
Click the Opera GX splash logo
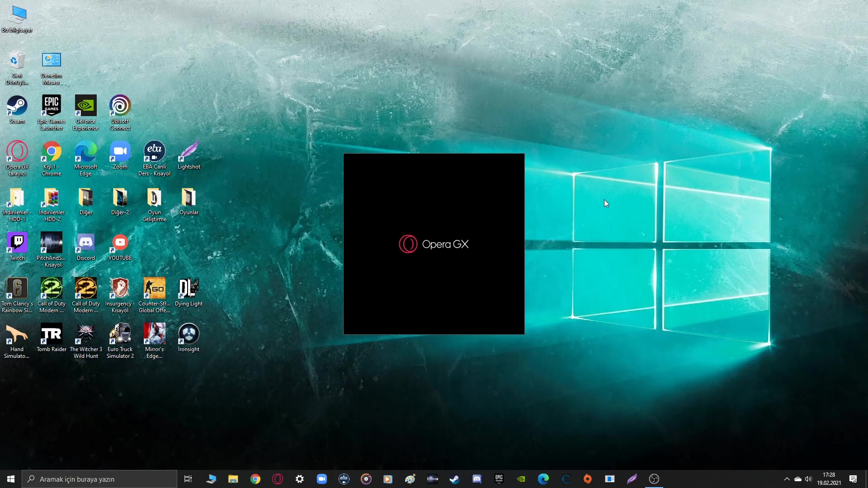pos(434,244)
